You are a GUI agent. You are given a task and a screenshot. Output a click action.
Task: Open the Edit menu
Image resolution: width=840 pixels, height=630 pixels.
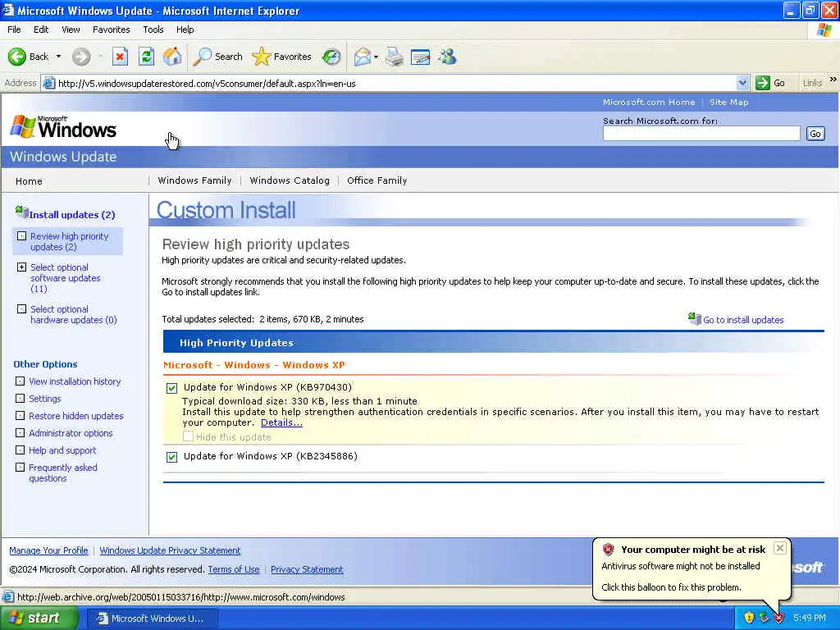click(x=41, y=30)
